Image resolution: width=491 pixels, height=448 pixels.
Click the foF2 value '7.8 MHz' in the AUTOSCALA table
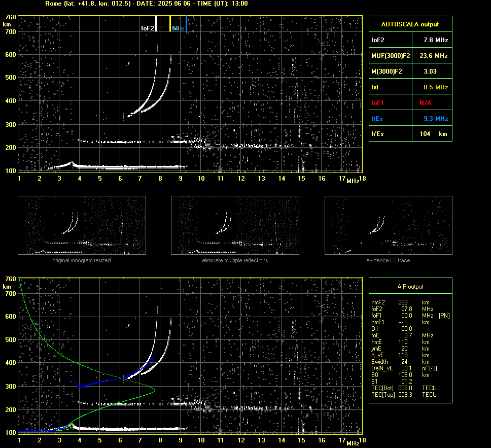pyautogui.click(x=436, y=40)
